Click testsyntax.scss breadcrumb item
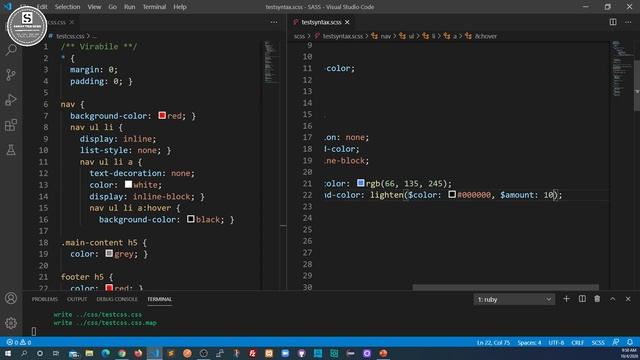Viewport: 640px width, 360px height. point(342,36)
